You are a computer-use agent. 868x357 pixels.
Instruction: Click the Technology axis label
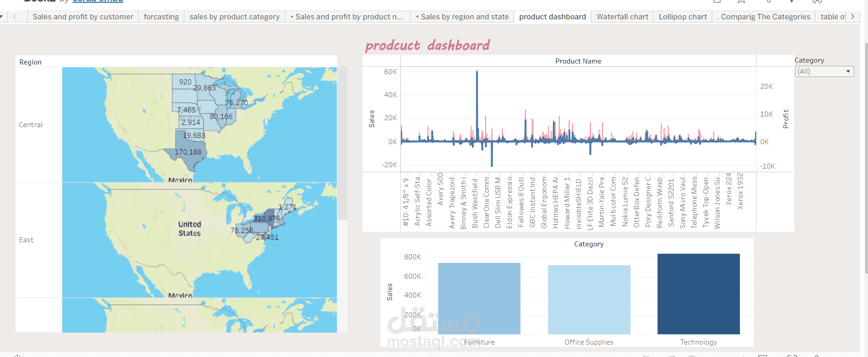pos(699,342)
